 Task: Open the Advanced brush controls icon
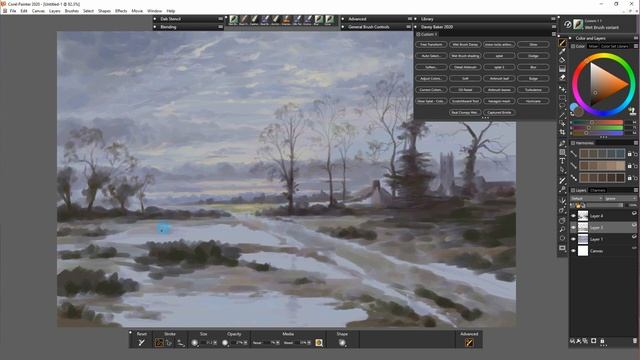pos(469,343)
